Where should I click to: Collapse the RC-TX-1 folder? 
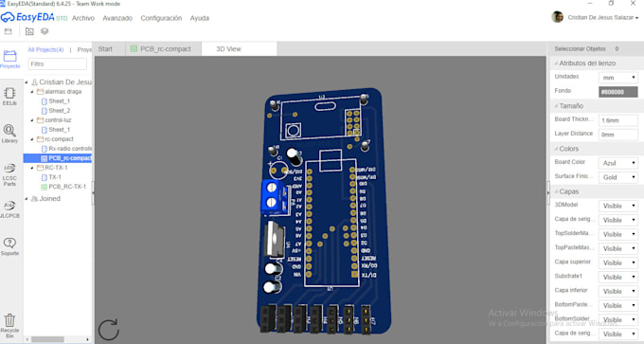coord(32,168)
